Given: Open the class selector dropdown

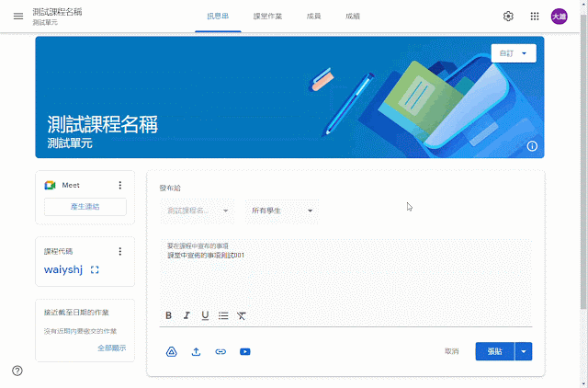Looking at the screenshot, I should point(198,211).
